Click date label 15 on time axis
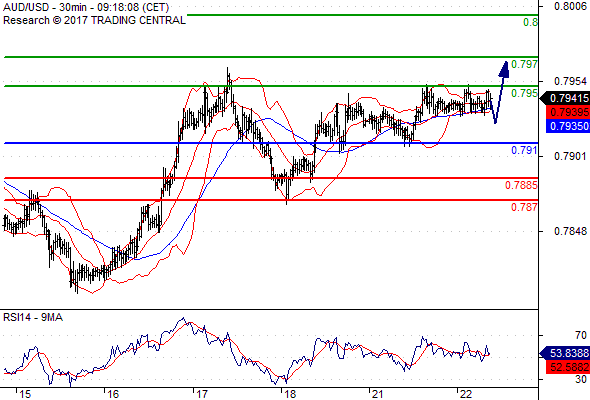 [24, 394]
